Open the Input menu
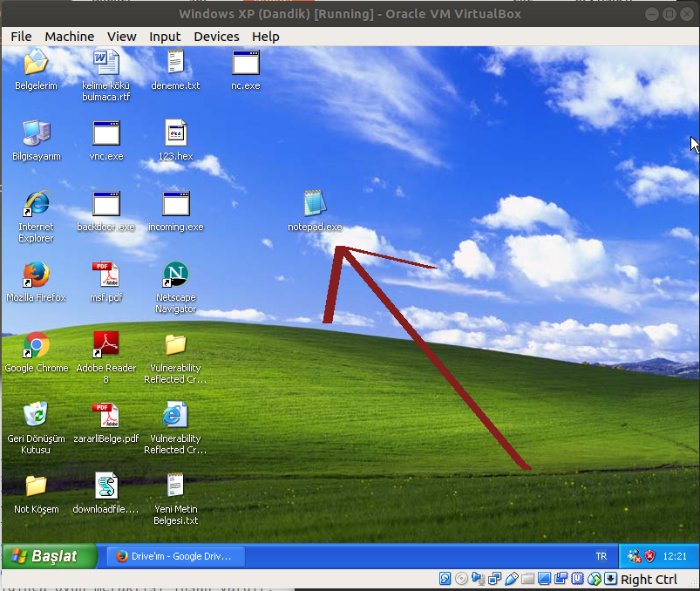700x591 pixels. 165,37
